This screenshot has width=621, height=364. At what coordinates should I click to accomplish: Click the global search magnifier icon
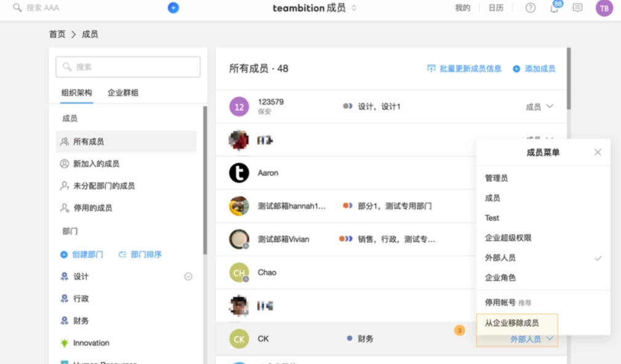click(17, 7)
